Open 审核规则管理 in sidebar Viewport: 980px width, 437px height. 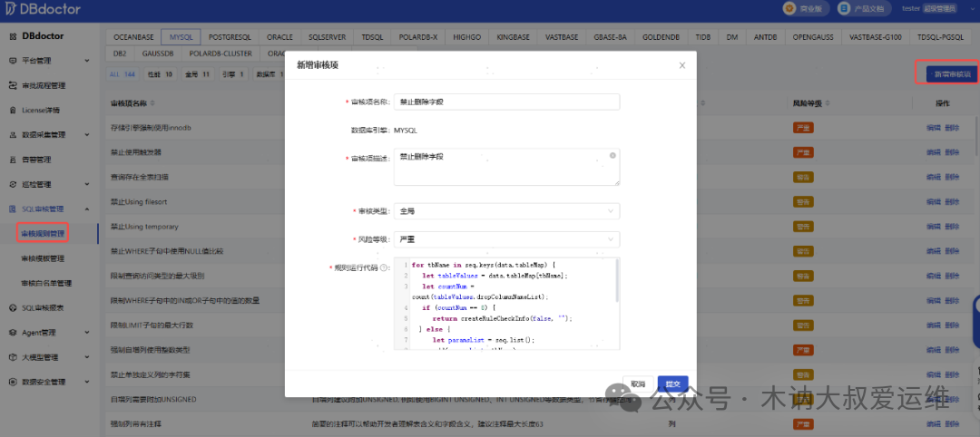[43, 234]
